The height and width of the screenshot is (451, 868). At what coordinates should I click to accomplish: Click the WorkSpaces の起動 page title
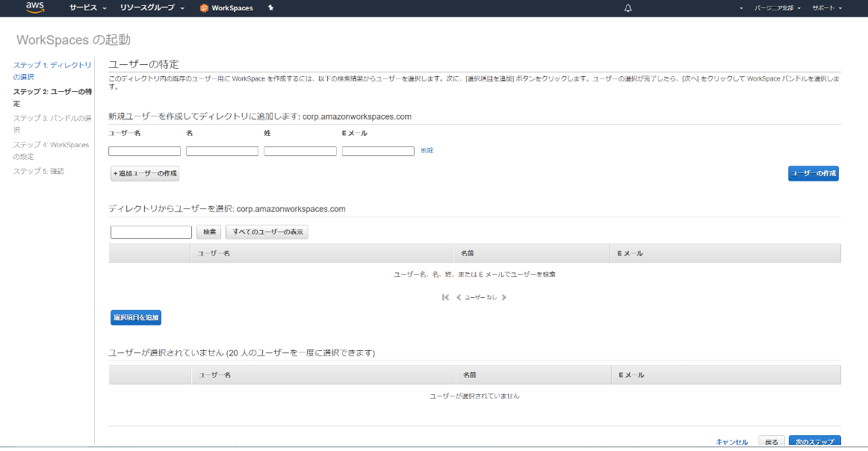tap(74, 40)
